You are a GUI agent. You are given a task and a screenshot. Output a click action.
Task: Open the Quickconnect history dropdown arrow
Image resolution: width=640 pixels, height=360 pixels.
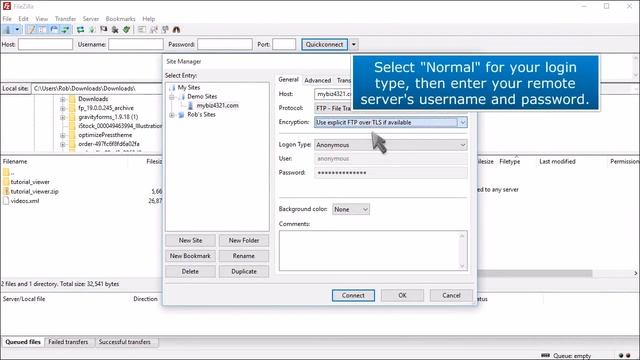[x=354, y=44]
